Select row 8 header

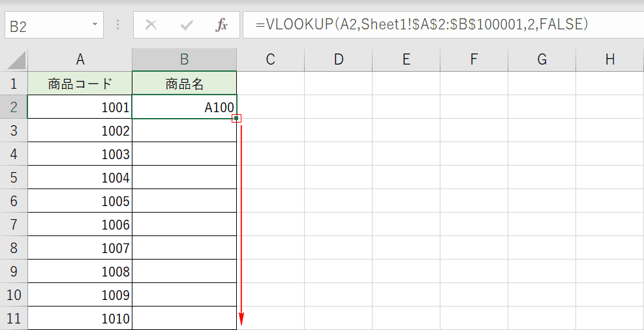(x=14, y=248)
